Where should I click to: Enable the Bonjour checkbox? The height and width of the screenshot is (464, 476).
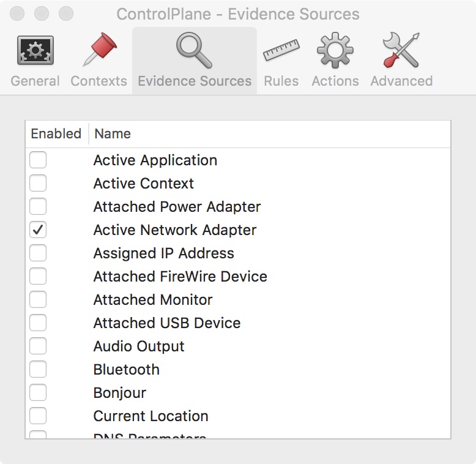coord(38,392)
